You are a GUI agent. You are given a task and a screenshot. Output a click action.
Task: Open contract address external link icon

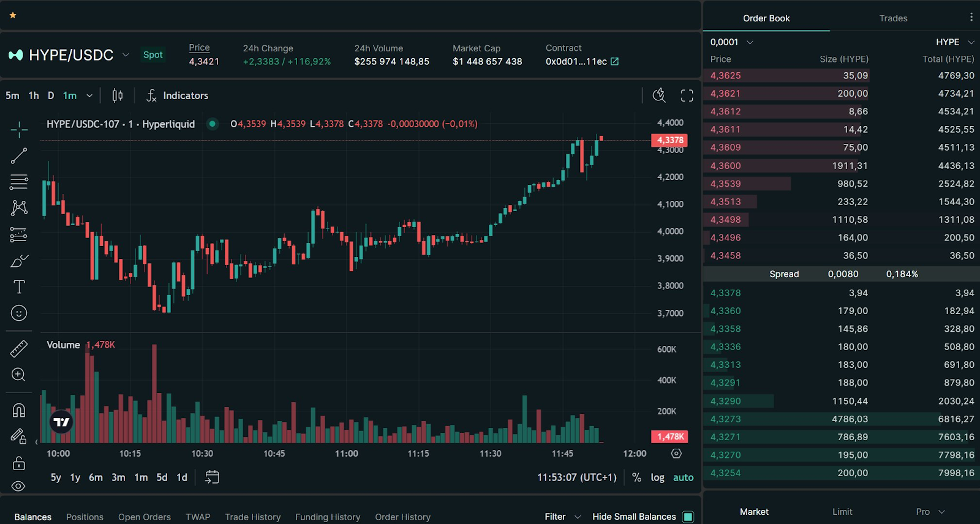point(615,62)
